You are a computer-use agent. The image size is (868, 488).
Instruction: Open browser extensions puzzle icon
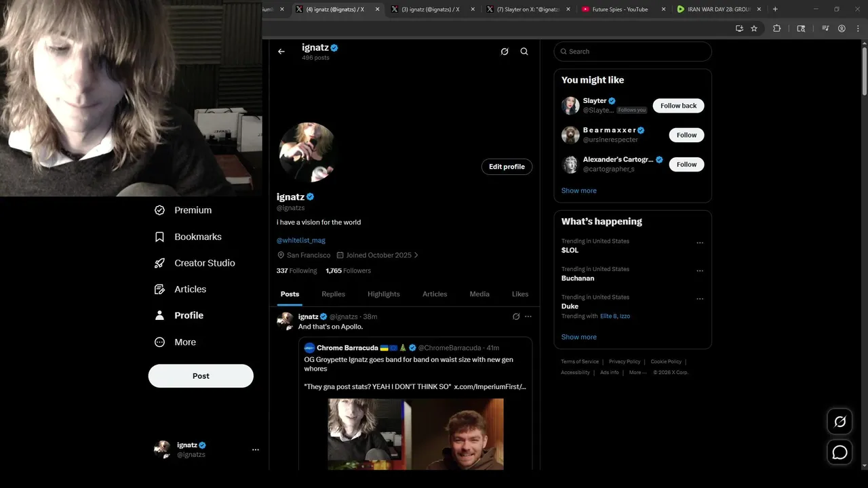[x=777, y=28]
